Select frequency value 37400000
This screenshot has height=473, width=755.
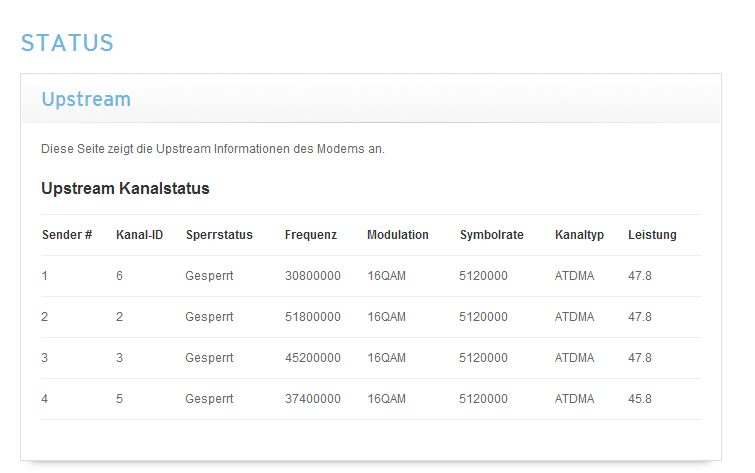312,399
